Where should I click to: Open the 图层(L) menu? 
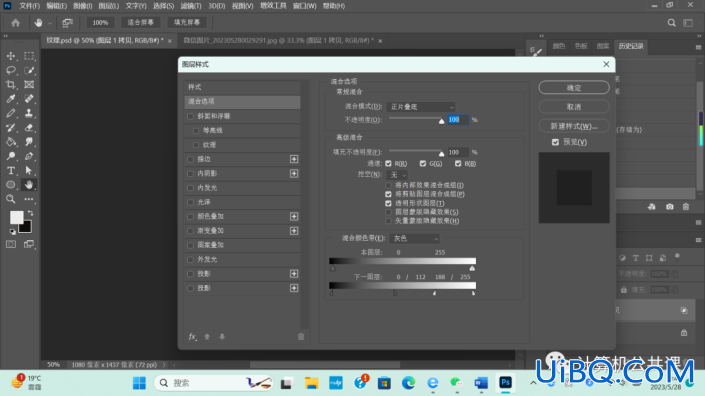[x=109, y=6]
